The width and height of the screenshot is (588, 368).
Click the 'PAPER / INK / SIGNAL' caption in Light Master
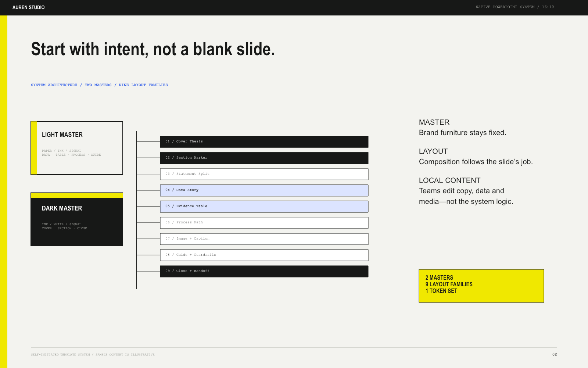pos(61,151)
